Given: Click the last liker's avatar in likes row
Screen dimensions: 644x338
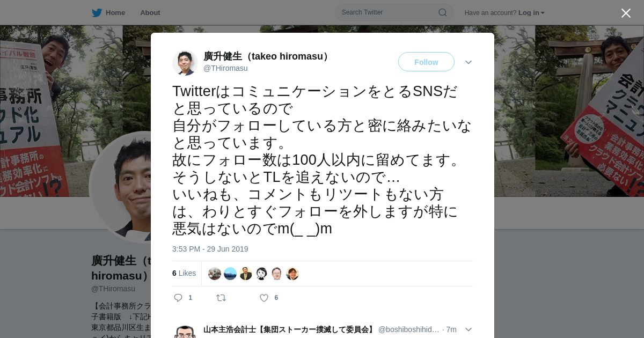Looking at the screenshot, I should 292,274.
